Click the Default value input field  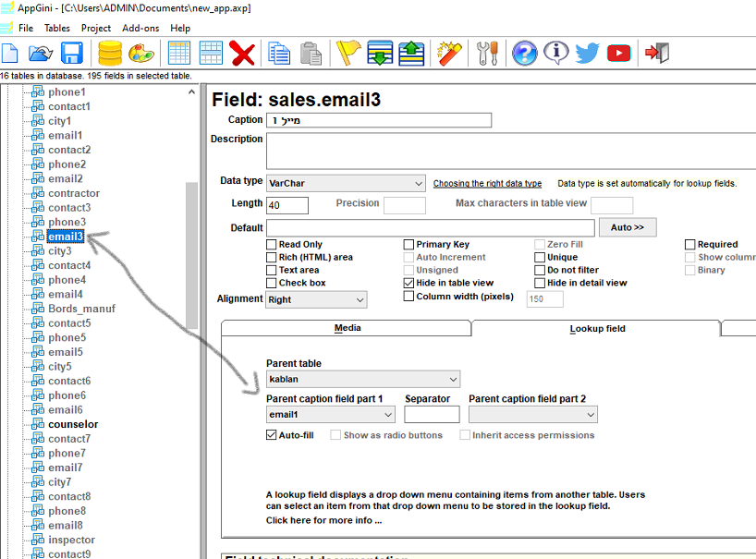pyautogui.click(x=430, y=227)
